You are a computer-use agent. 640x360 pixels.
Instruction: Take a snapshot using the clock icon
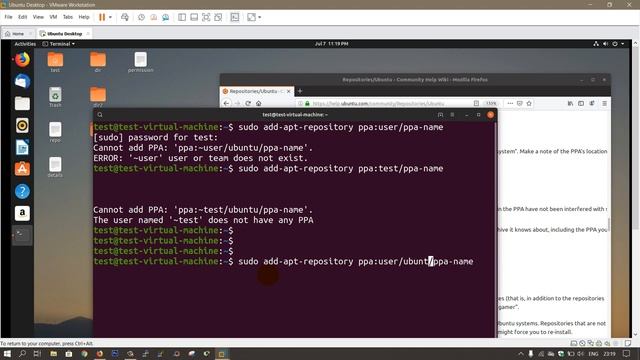(x=141, y=17)
